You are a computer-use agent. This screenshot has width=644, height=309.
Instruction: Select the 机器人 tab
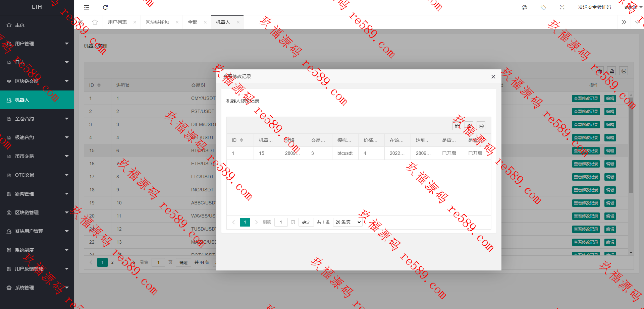tap(223, 22)
